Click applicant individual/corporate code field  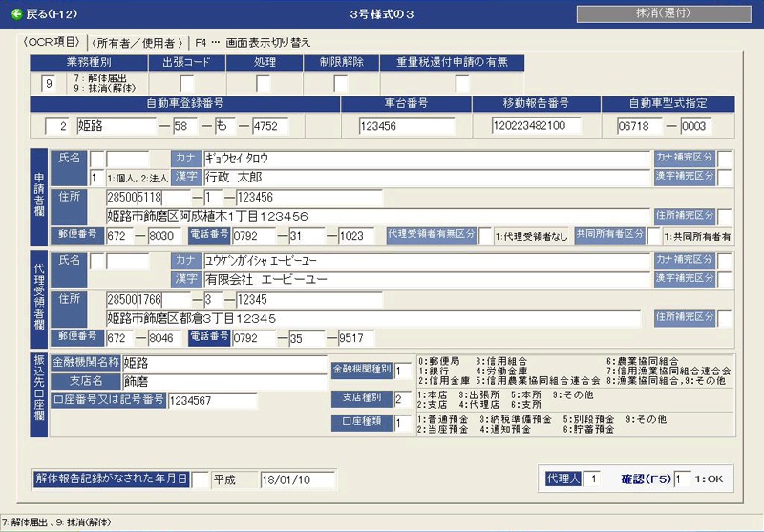[x=97, y=179]
